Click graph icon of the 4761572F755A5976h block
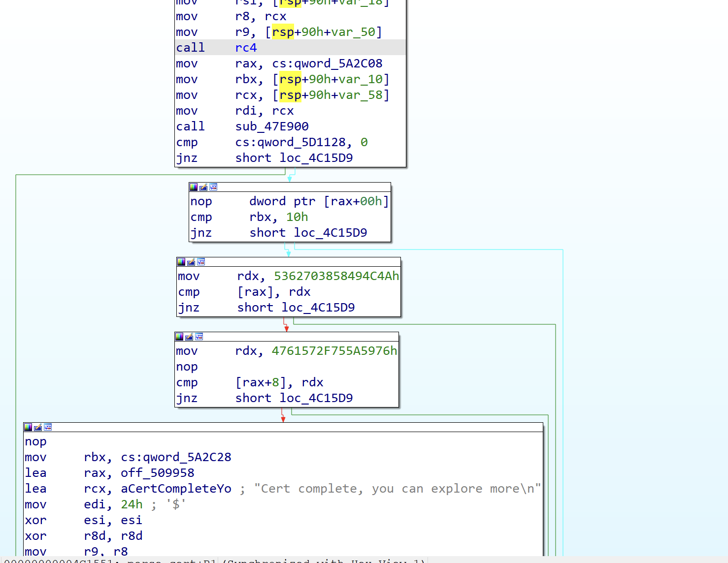The width and height of the screenshot is (728, 563). 199,337
